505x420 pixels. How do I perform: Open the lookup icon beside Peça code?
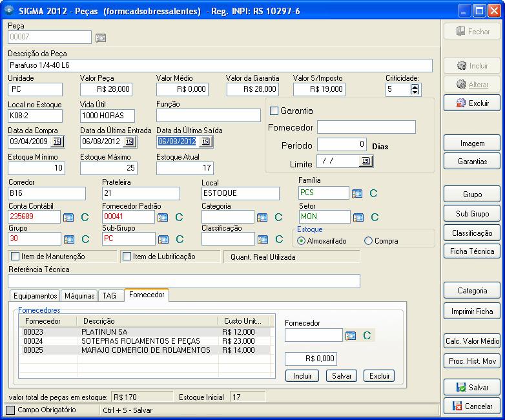click(101, 37)
